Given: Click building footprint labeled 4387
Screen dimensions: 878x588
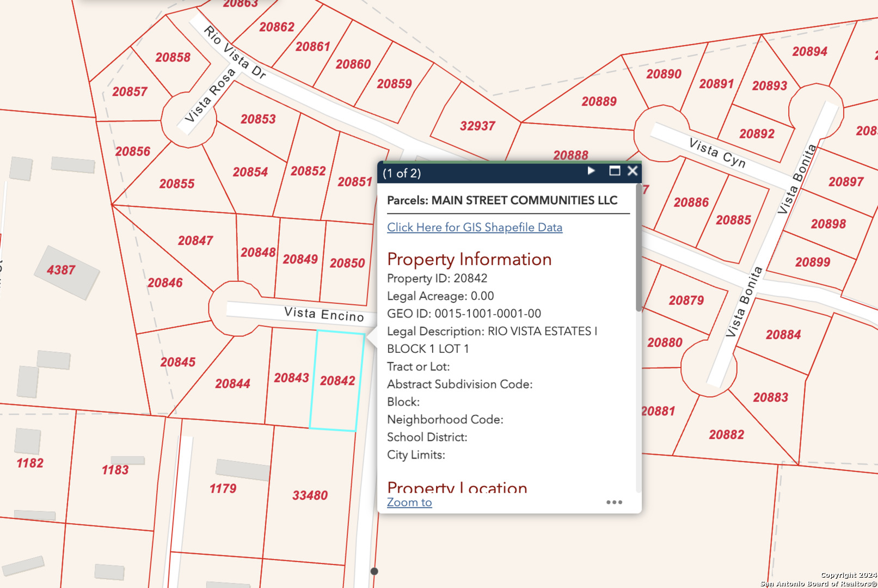Looking at the screenshot, I should [x=61, y=270].
